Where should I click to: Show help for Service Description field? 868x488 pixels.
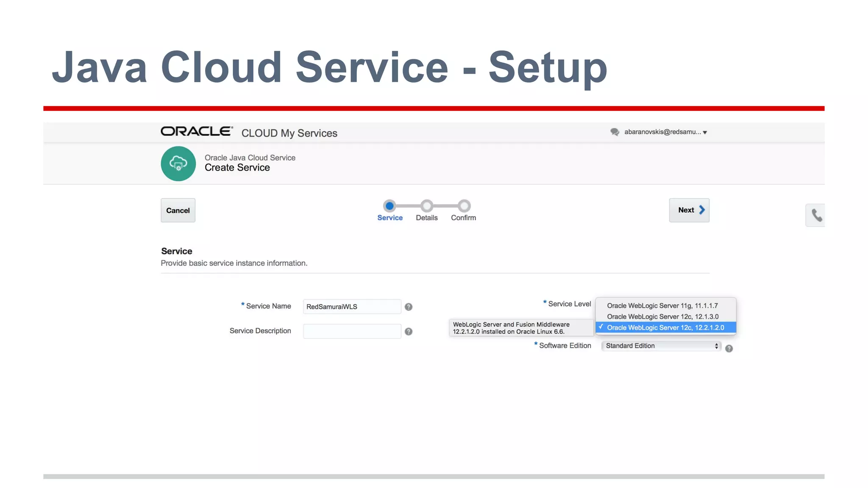tap(409, 331)
